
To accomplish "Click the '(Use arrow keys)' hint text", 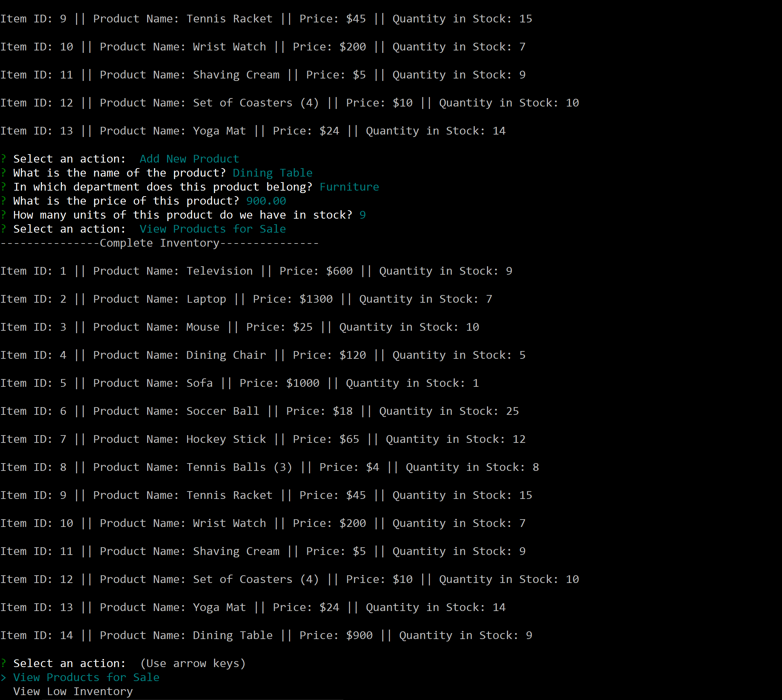I will tap(193, 664).
